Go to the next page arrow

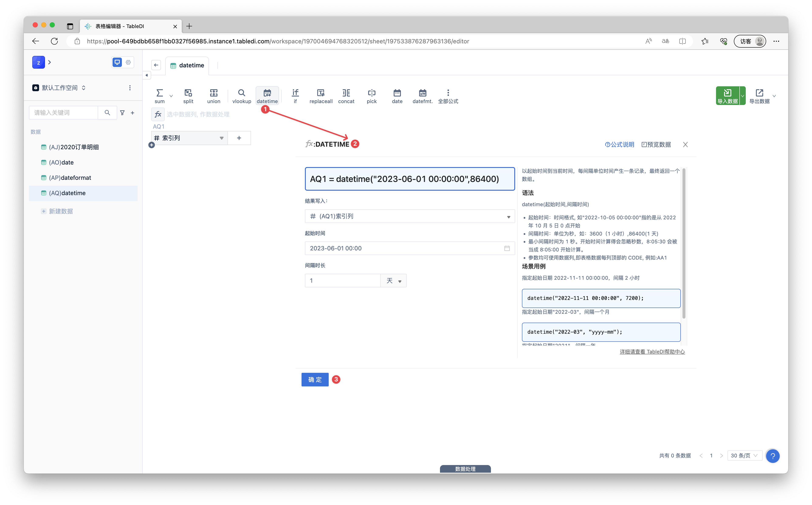pos(721,455)
